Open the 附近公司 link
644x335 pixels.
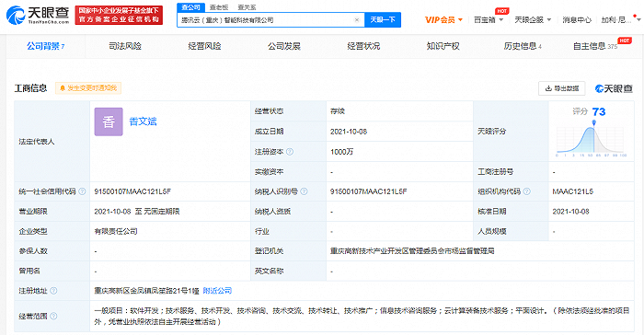pyautogui.click(x=217, y=291)
